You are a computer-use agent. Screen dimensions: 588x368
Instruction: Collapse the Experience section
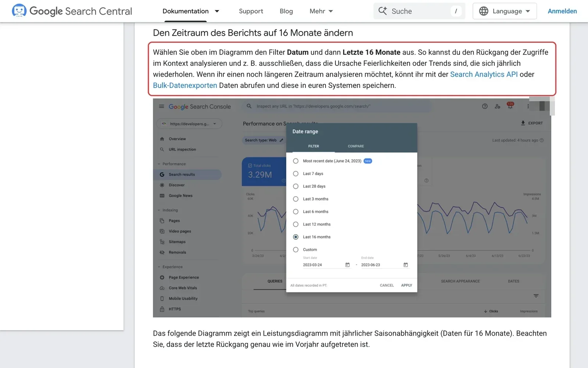point(171,267)
